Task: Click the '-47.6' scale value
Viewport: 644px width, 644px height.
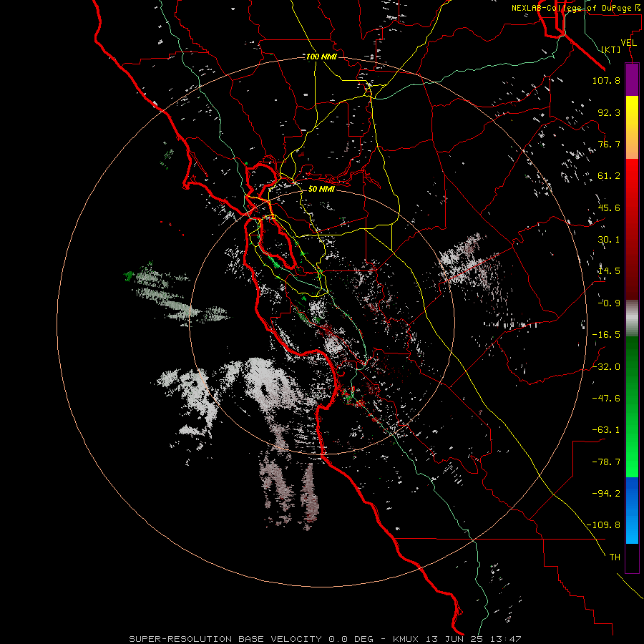Action: tap(606, 399)
